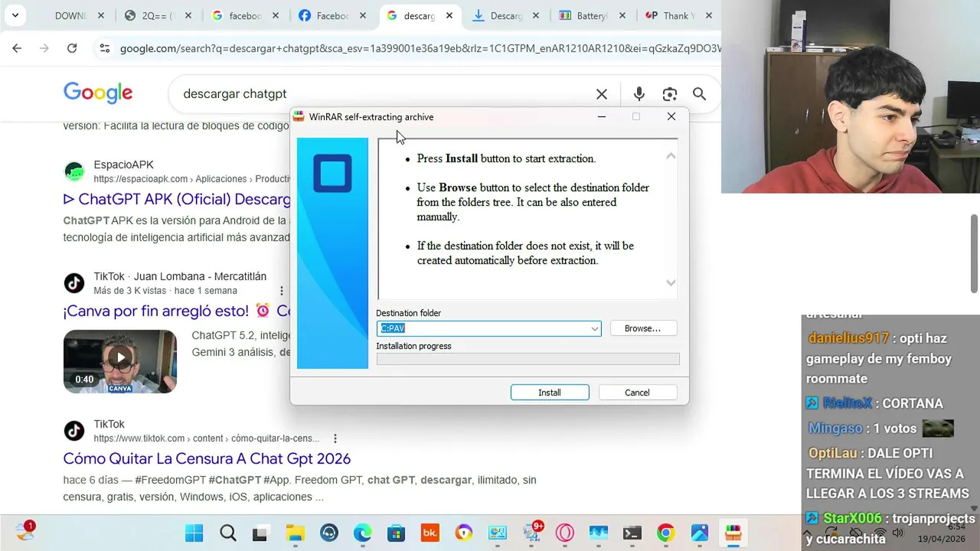The width and height of the screenshot is (980, 551).
Task: Click the Chrome address bar URL
Action: pyautogui.click(x=420, y=48)
